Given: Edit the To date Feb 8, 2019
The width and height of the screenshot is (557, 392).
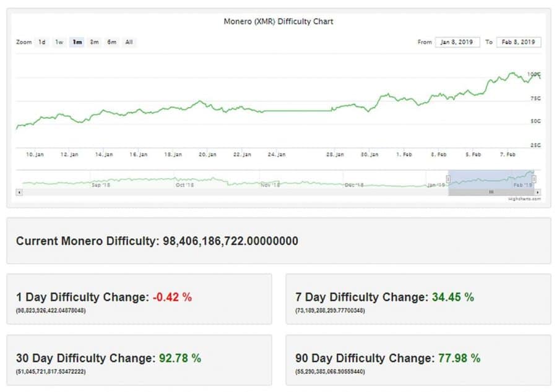Looking at the screenshot, I should [519, 42].
